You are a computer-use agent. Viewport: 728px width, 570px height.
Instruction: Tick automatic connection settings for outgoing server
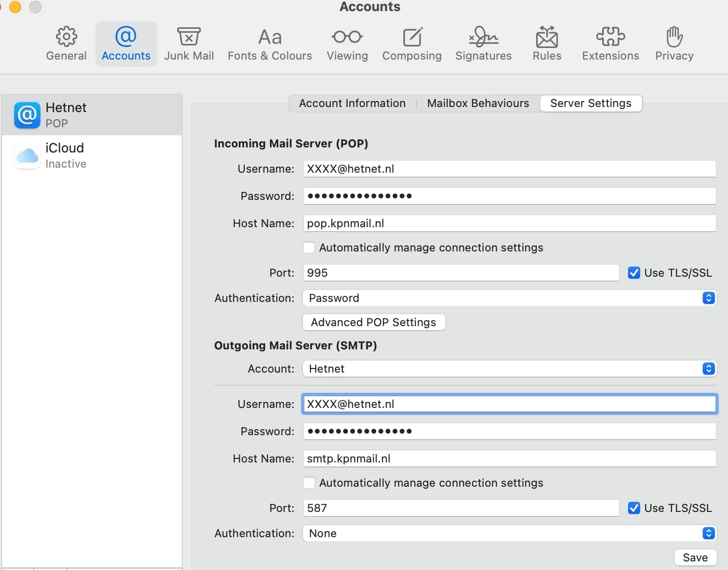tap(309, 483)
